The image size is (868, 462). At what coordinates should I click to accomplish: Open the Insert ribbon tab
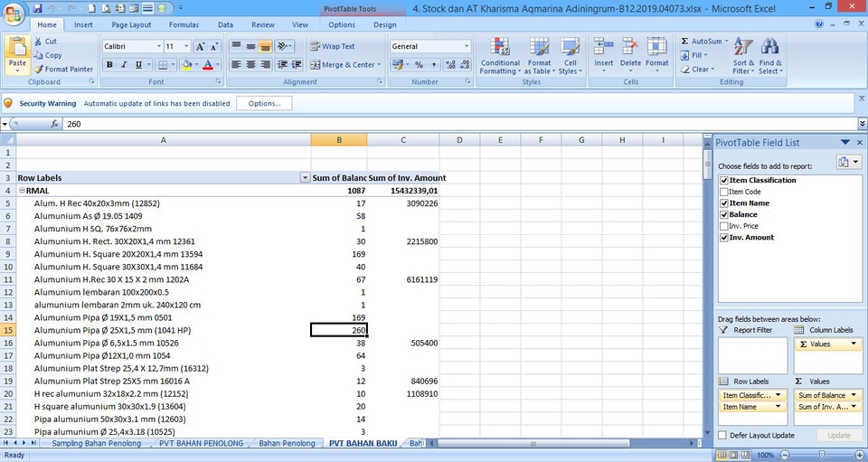pyautogui.click(x=83, y=25)
